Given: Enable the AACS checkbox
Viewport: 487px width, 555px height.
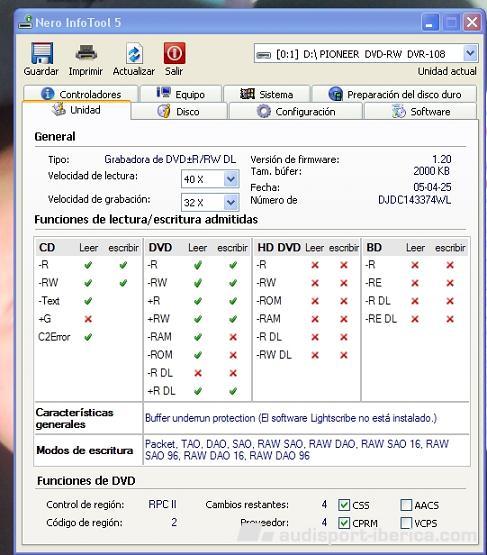Looking at the screenshot, I should (406, 505).
